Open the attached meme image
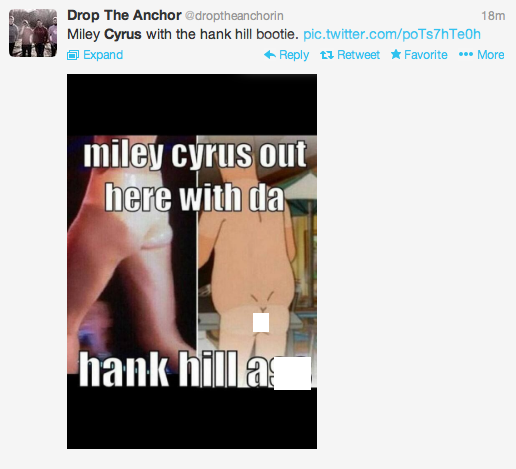Screen dimensions: 516x469 192,261
